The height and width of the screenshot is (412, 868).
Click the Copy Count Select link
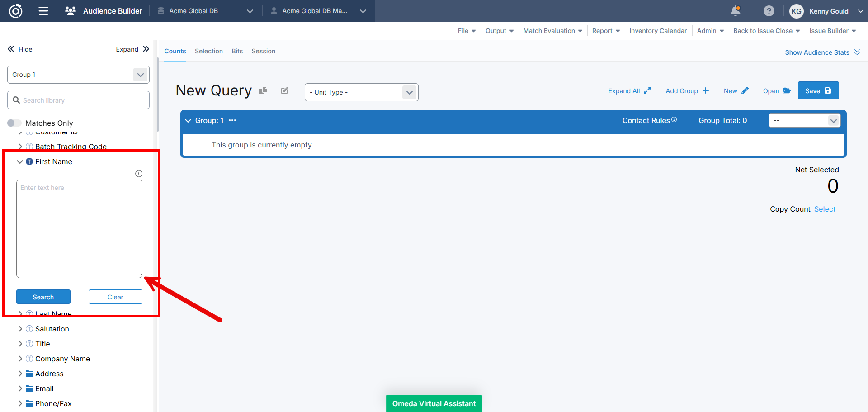pos(825,209)
